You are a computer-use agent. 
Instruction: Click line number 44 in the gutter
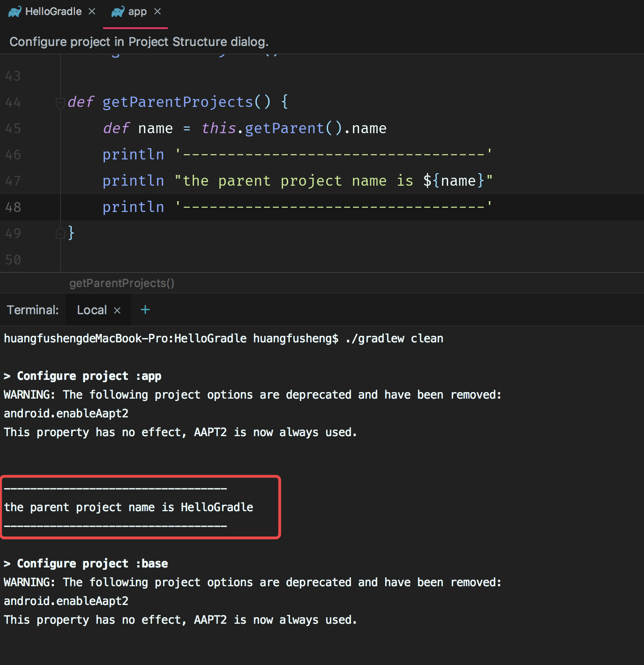click(13, 102)
